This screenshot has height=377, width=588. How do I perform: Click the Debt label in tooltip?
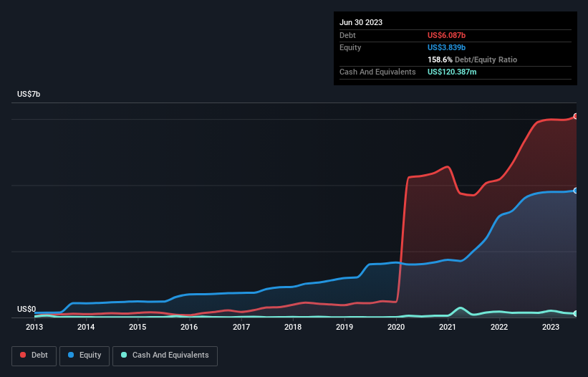tap(347, 35)
